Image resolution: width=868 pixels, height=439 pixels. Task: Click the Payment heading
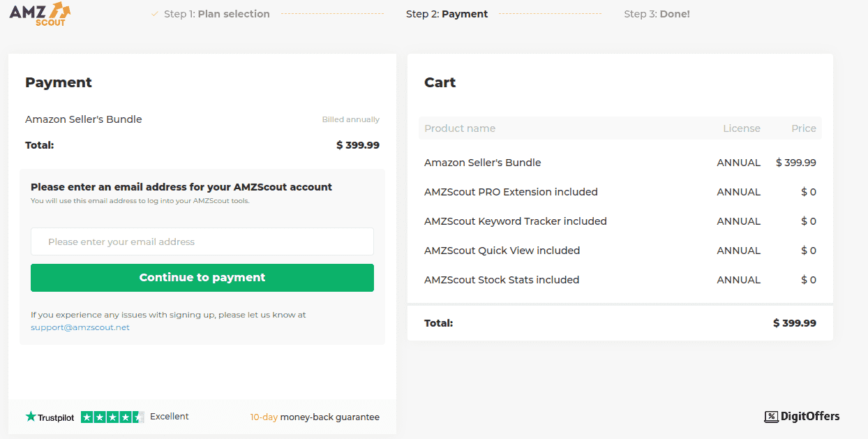59,82
